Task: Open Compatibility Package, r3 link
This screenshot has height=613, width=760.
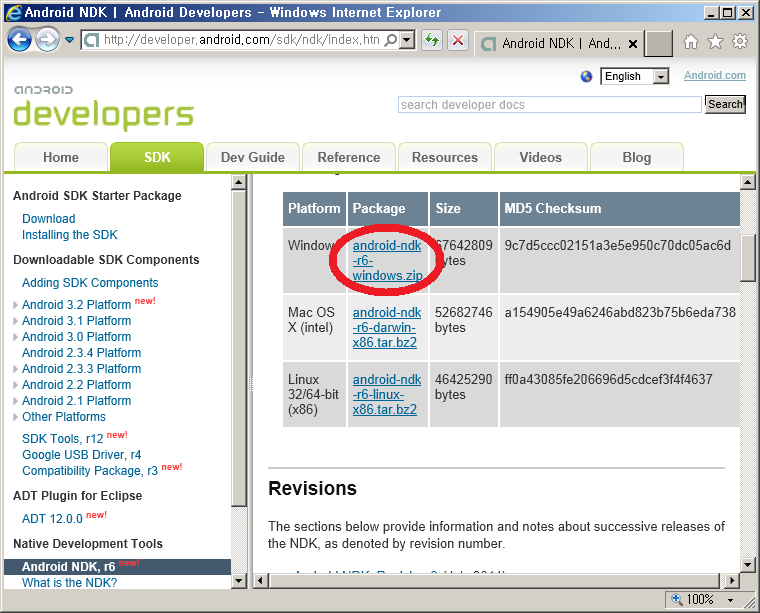Action: click(x=90, y=471)
